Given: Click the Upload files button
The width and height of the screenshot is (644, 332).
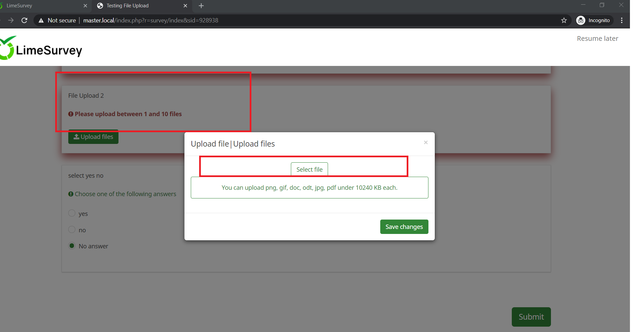Looking at the screenshot, I should point(93,137).
